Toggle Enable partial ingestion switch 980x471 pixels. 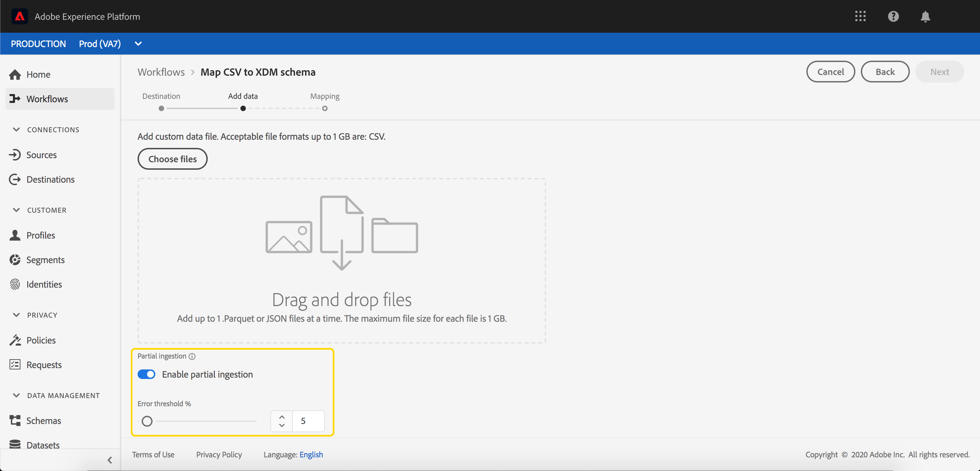point(146,374)
